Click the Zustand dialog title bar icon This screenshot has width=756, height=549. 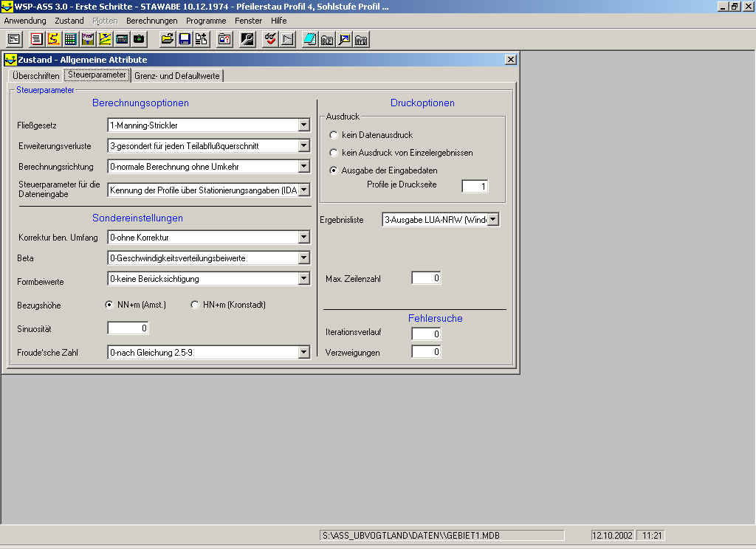[10, 60]
